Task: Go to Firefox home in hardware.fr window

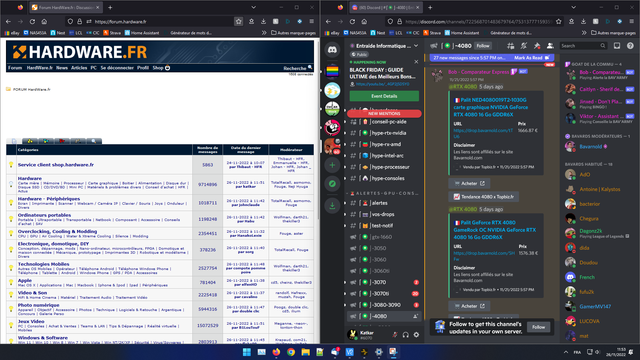Action: [44, 22]
